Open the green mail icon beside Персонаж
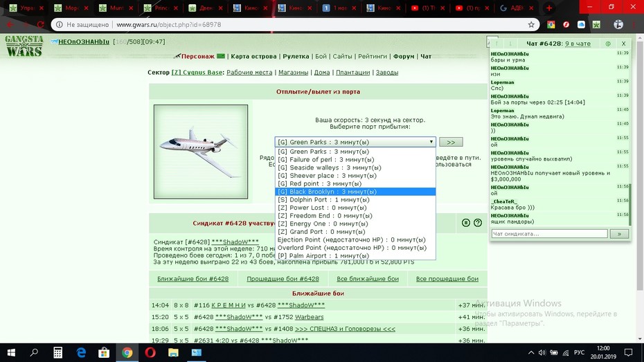This screenshot has width=644, height=362. point(221,56)
